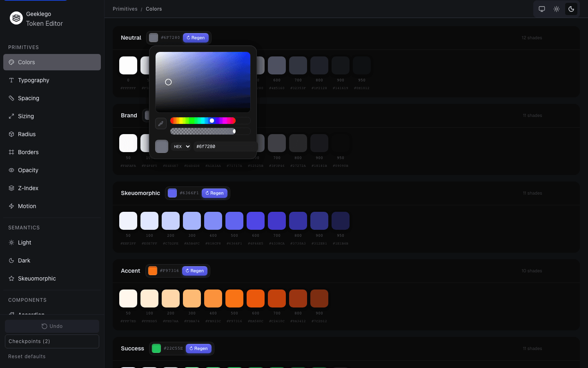Select Neutral shade 600 swatch
This screenshot has width=588, height=368.
[277, 65]
